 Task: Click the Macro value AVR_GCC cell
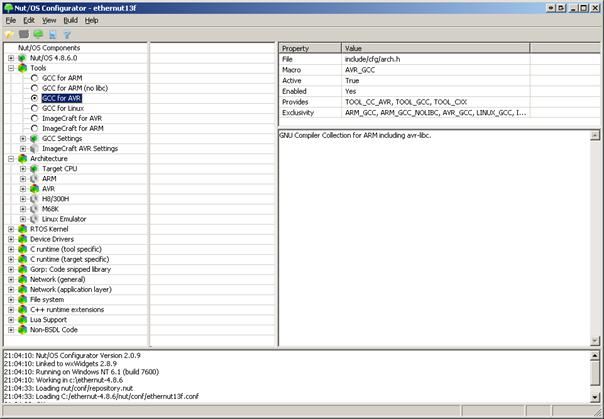click(x=436, y=70)
